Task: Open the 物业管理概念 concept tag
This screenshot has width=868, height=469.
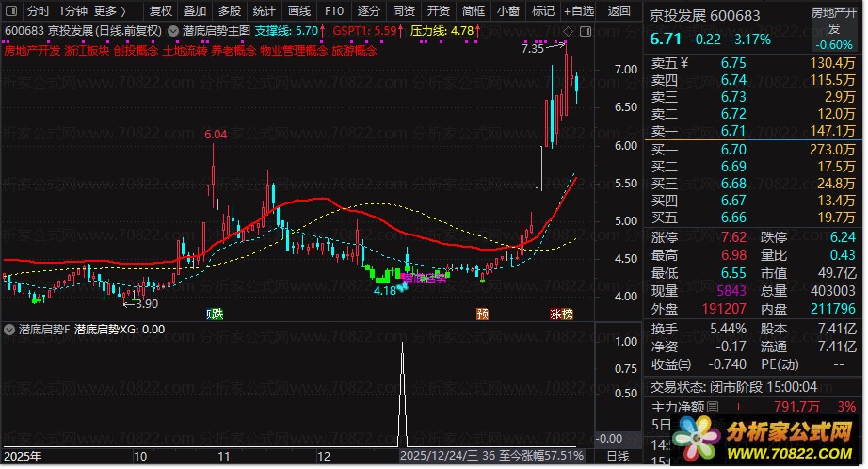Action: click(294, 51)
